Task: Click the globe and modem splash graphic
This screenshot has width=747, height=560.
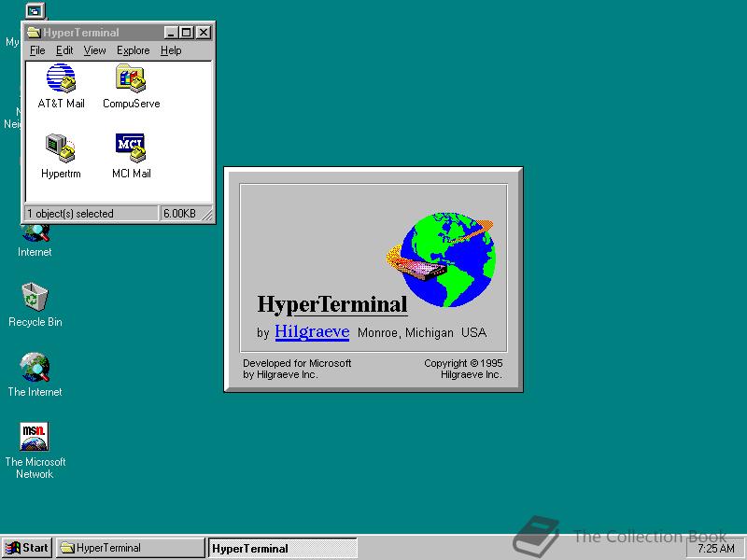Action: click(441, 259)
